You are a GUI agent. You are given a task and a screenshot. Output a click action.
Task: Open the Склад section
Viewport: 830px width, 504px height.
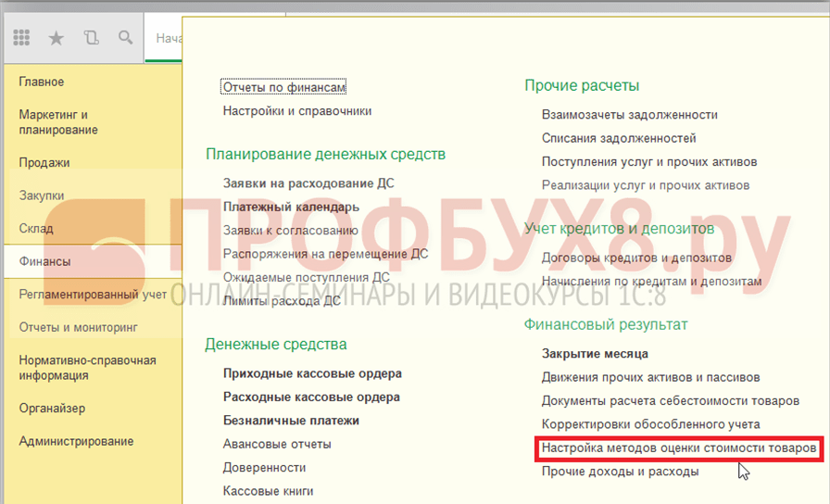36,228
